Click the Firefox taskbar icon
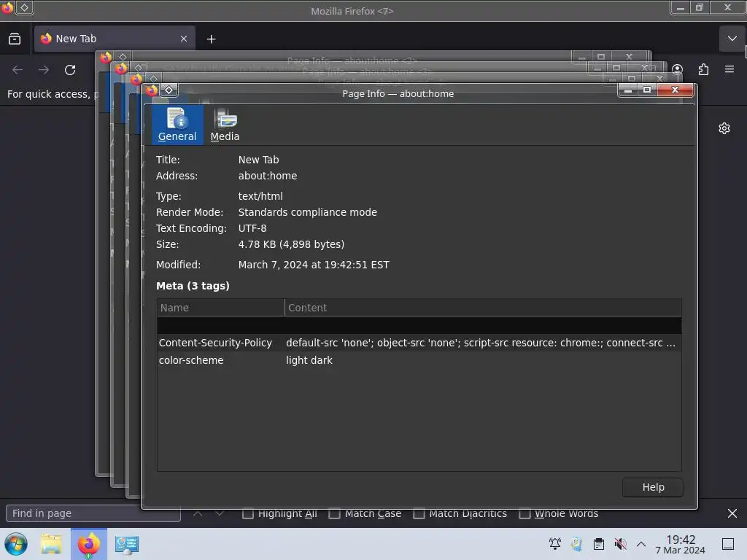 (88, 544)
